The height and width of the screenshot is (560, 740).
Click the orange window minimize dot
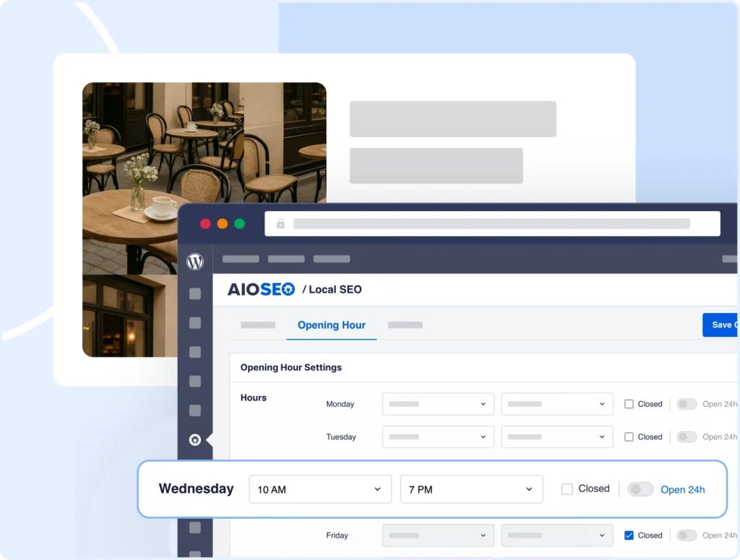223,223
